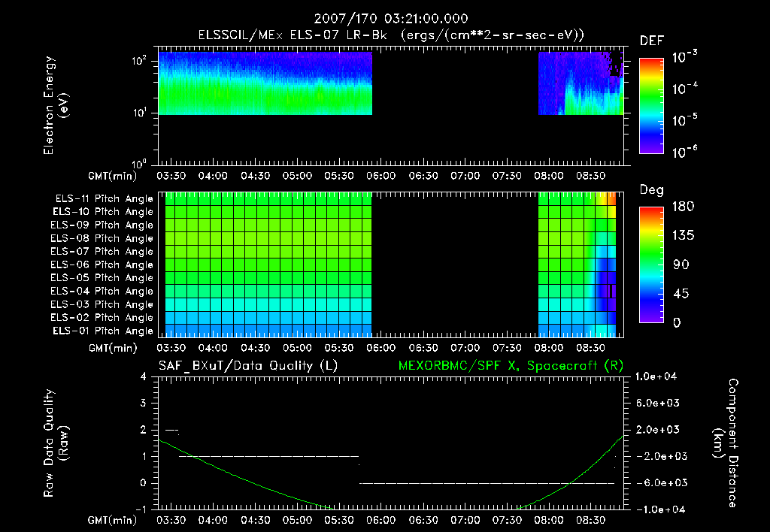Image resolution: width=770 pixels, height=532 pixels.
Task: Select ELS-09 Pitch Angle row label
Action: [102, 225]
